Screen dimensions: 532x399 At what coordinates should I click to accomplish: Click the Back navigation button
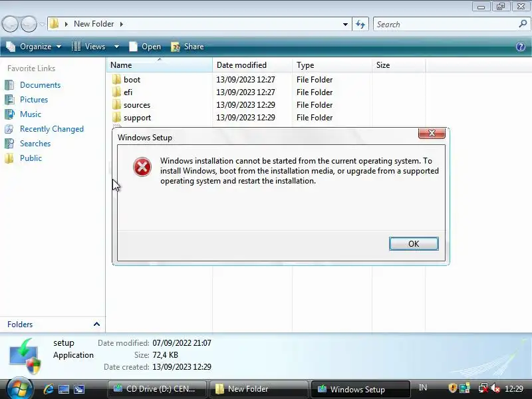pyautogui.click(x=10, y=24)
